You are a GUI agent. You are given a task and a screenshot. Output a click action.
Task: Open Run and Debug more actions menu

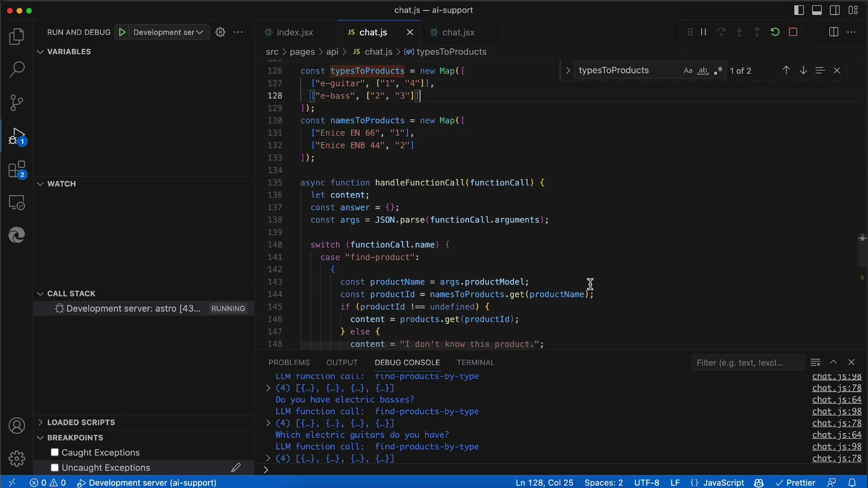point(238,32)
